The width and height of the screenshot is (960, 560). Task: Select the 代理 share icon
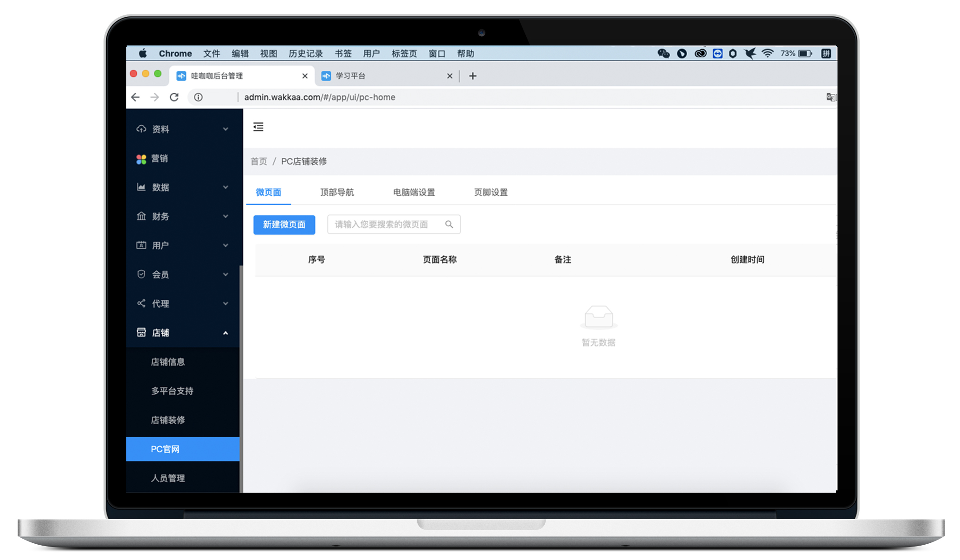142,303
